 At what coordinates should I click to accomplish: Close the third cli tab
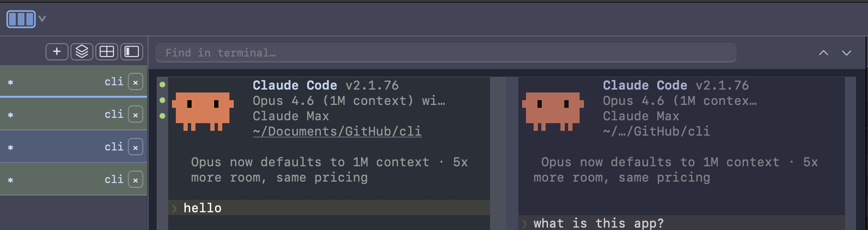point(136,148)
